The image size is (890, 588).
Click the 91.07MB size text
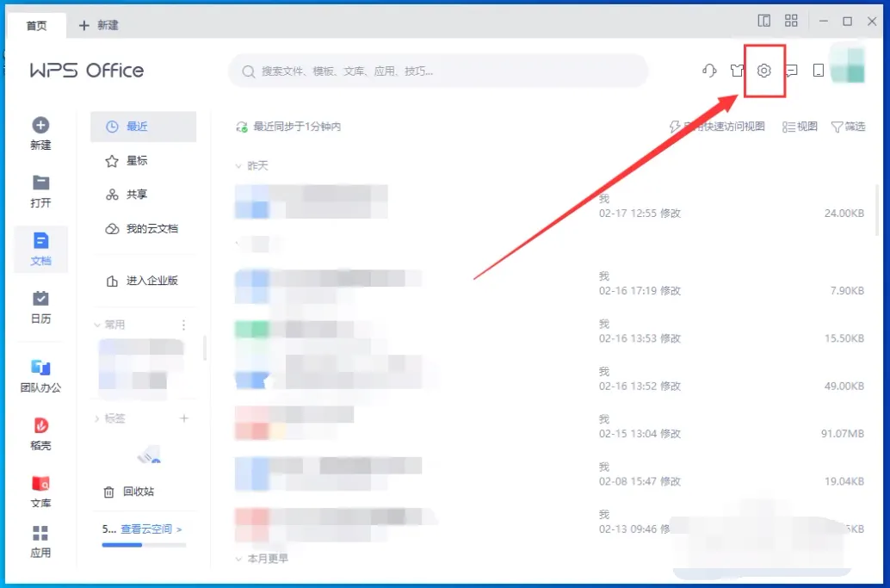(x=843, y=434)
